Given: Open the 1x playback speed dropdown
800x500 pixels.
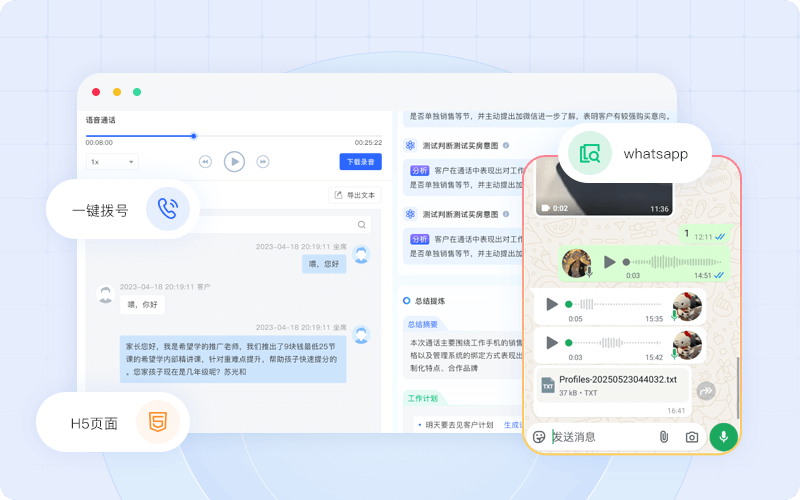Looking at the screenshot, I should pyautogui.click(x=112, y=161).
